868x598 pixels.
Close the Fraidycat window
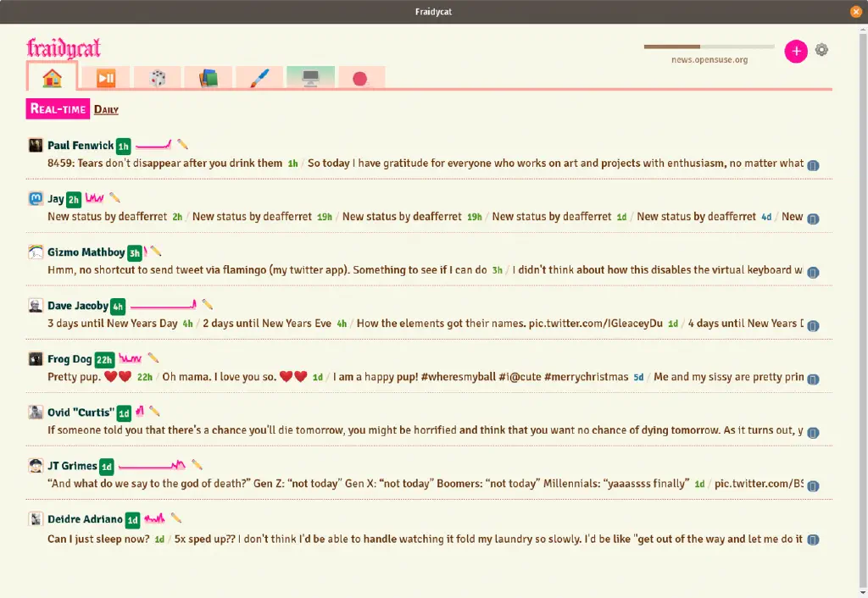(x=856, y=12)
